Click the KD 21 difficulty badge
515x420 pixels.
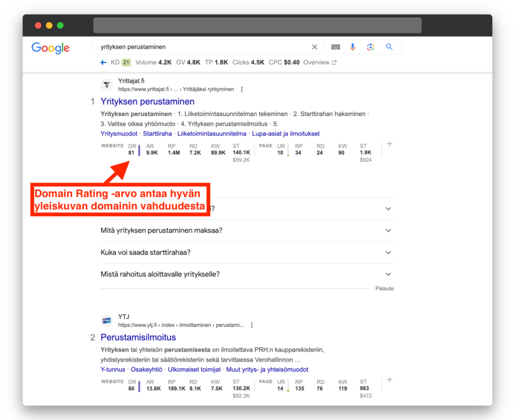tap(126, 62)
